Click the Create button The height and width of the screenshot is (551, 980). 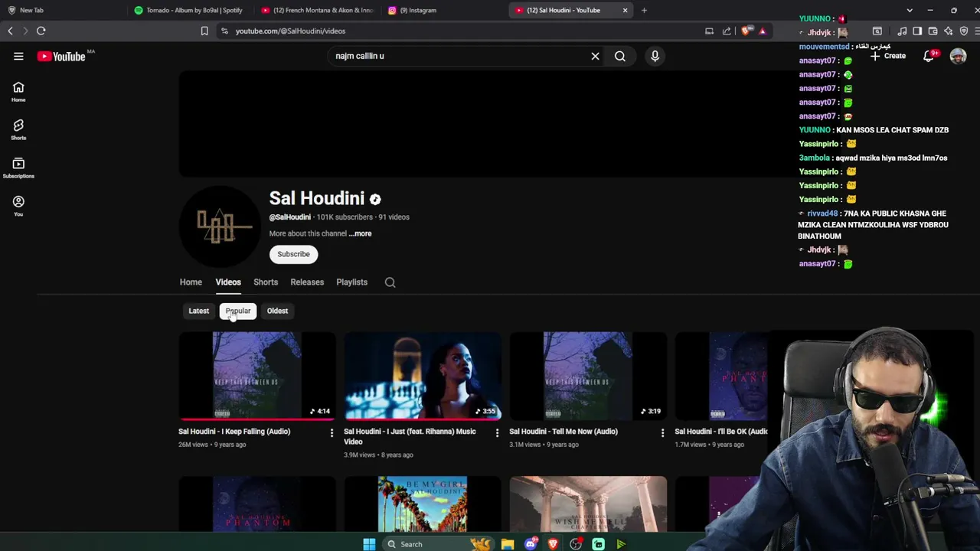click(x=888, y=56)
